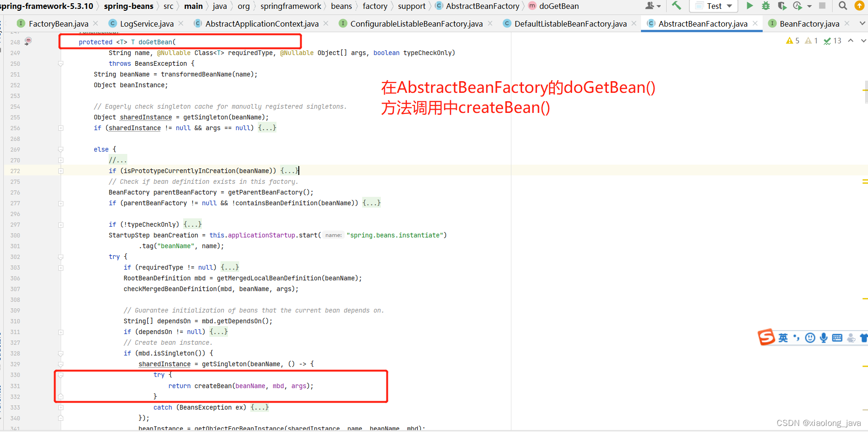Go to next highlighted error arrow
This screenshot has height=432, width=868.
863,41
